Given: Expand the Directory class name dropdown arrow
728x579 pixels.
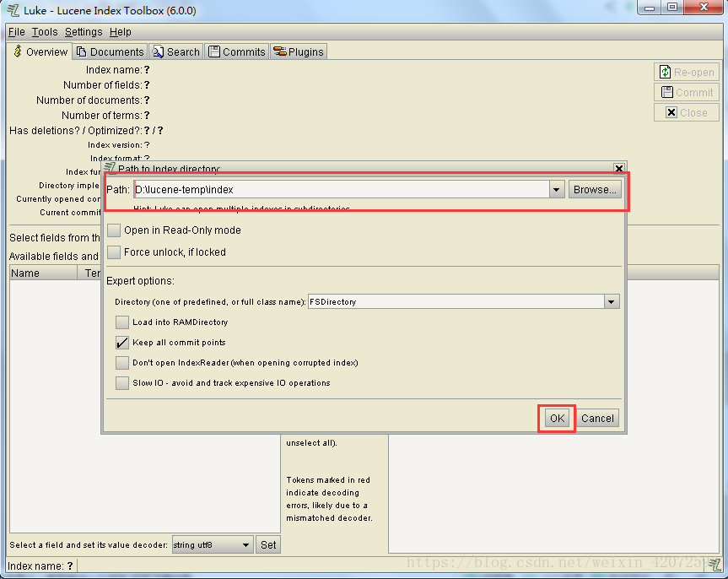Looking at the screenshot, I should coord(612,302).
